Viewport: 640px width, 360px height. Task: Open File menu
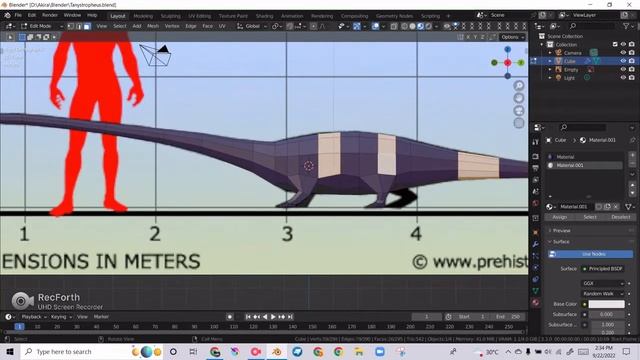click(x=18, y=16)
